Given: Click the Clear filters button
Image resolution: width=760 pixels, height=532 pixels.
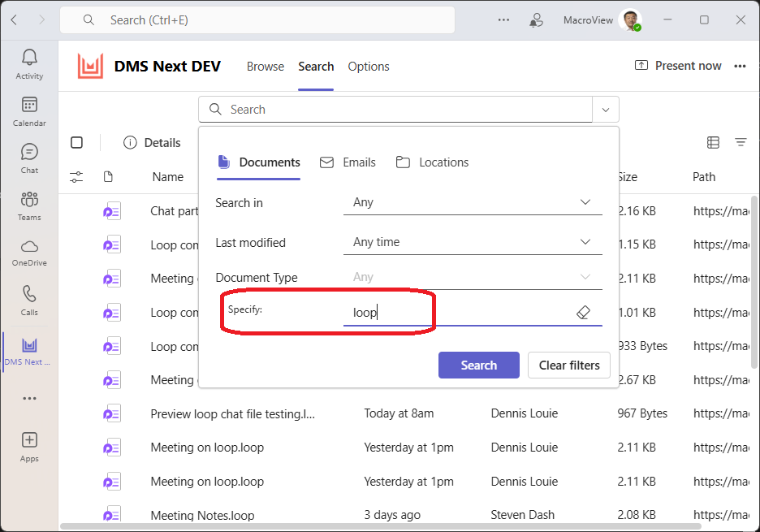Looking at the screenshot, I should click(569, 365).
